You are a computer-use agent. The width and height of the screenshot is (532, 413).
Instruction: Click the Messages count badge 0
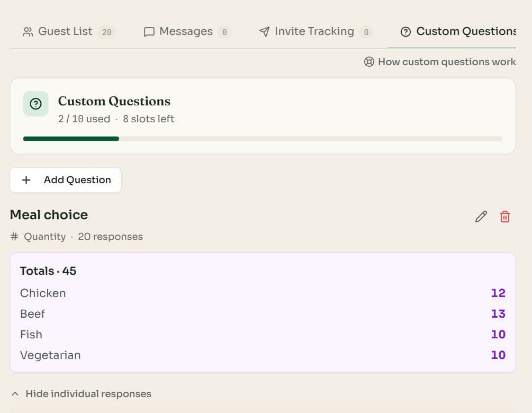point(224,32)
